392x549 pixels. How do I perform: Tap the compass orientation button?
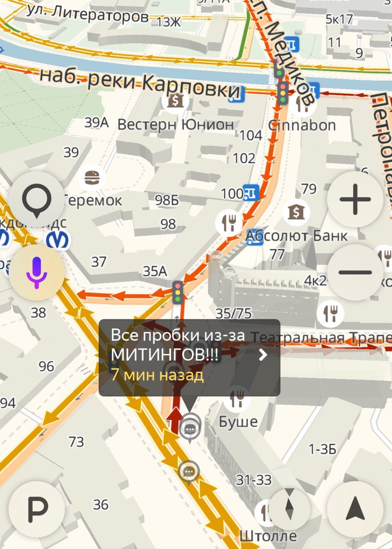point(289,509)
